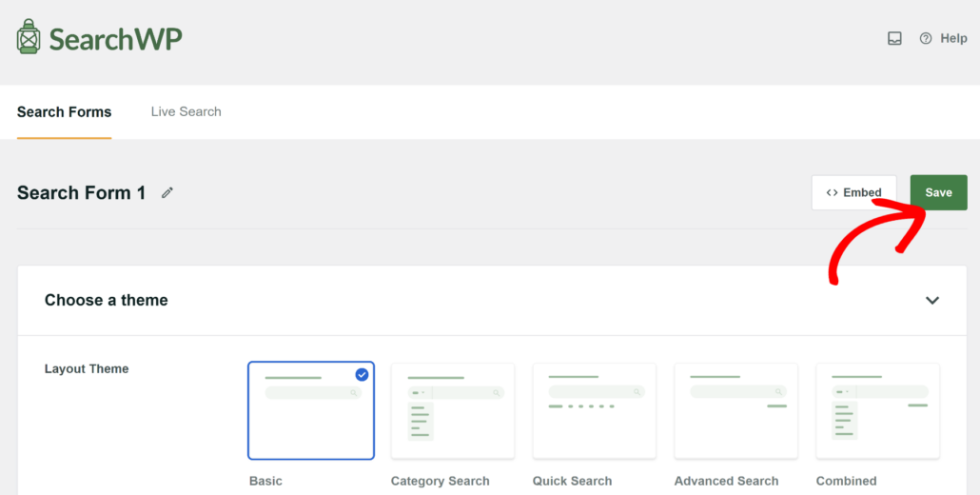
Task: Click the Choose a theme heading
Action: coord(107,300)
